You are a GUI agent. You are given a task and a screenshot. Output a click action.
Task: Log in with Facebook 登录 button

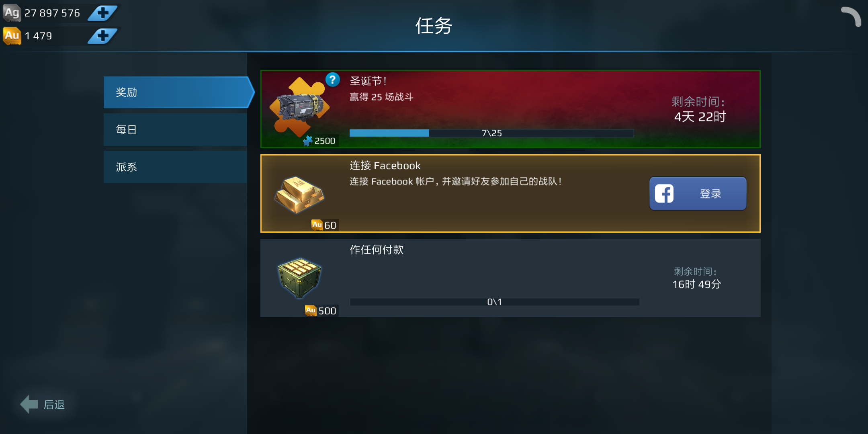(698, 194)
